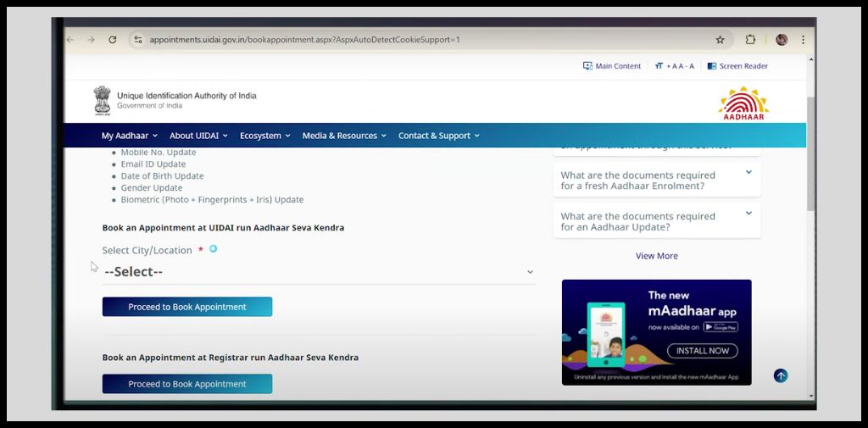Screen dimensions: 868x428
Task: Open the Chrome three-dot menu
Action: click(803, 40)
